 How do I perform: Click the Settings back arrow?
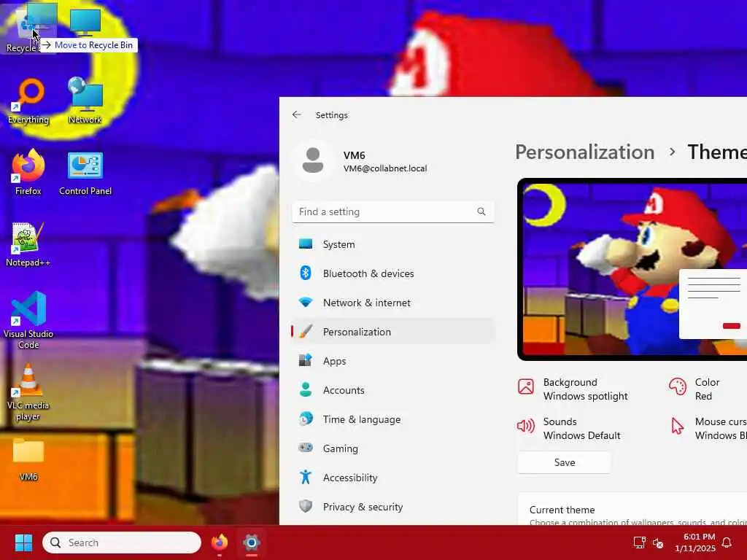pyautogui.click(x=297, y=114)
